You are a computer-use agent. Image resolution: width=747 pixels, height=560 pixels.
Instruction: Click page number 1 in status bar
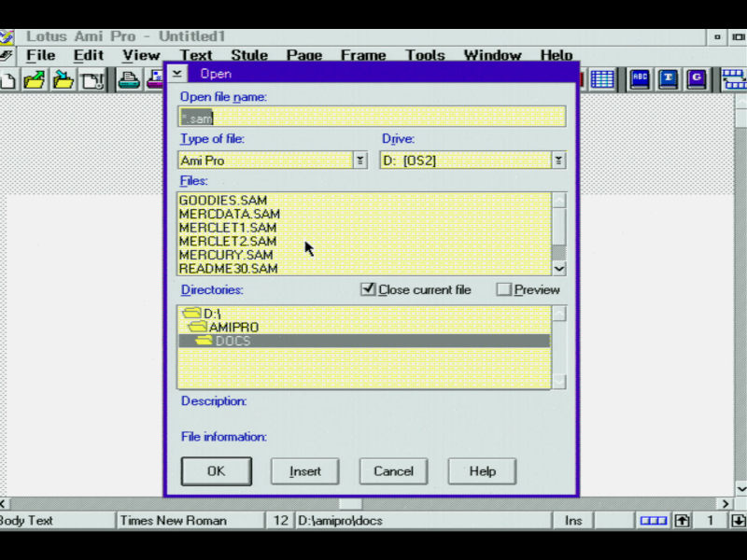pos(710,521)
